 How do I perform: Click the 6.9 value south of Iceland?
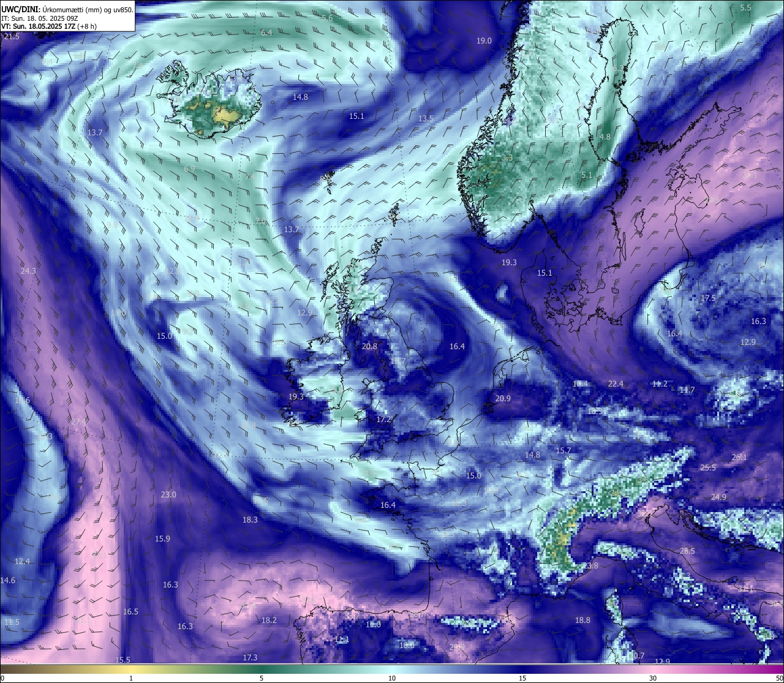(189, 168)
